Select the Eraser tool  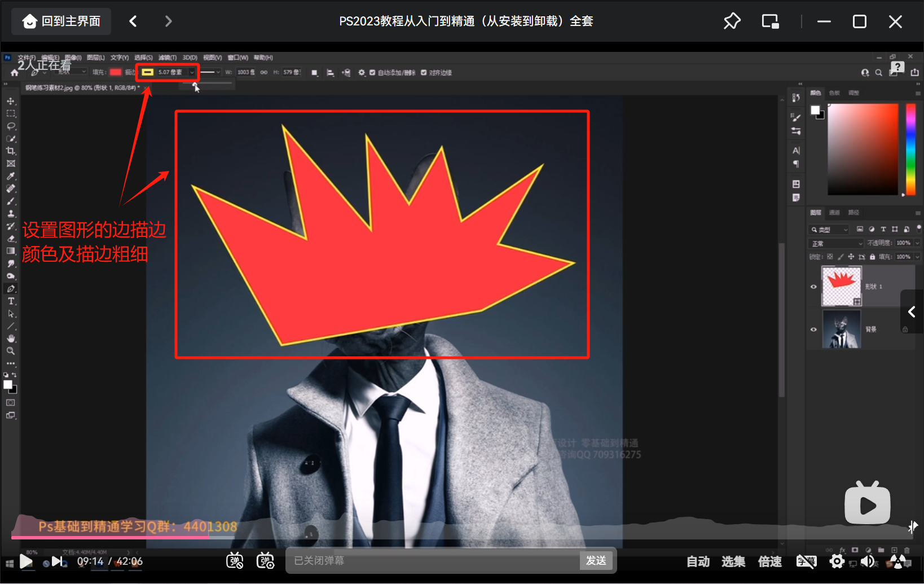[11, 238]
